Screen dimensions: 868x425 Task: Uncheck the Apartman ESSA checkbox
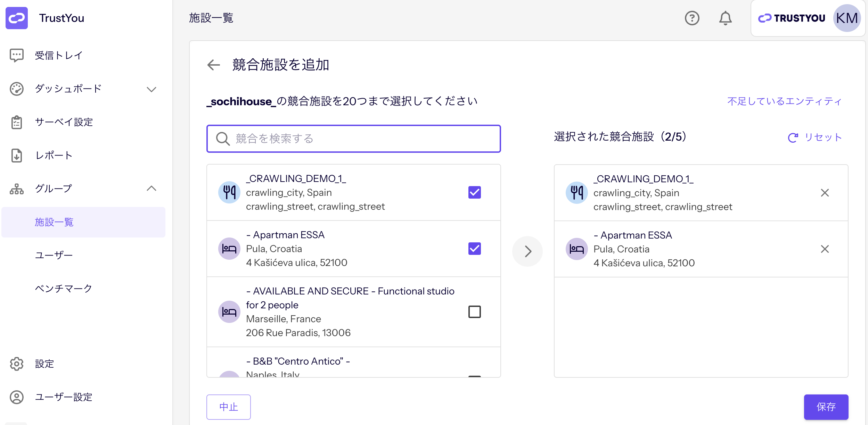click(475, 249)
